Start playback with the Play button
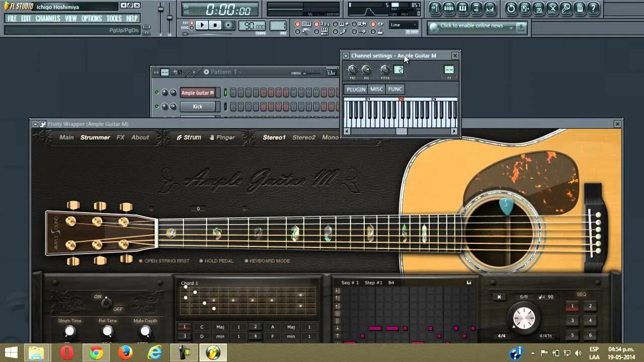This screenshot has height=362, width=644. coord(202,25)
